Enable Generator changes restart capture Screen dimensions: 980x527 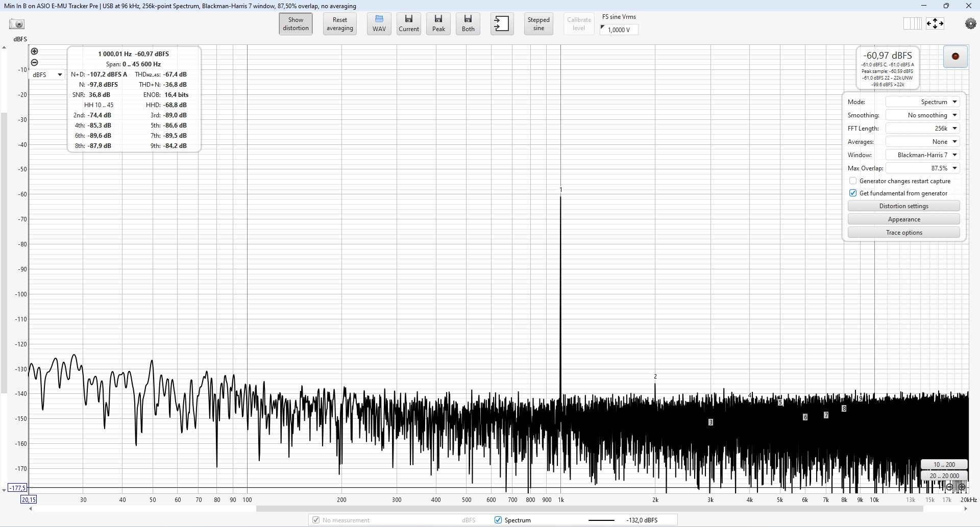[x=853, y=181]
